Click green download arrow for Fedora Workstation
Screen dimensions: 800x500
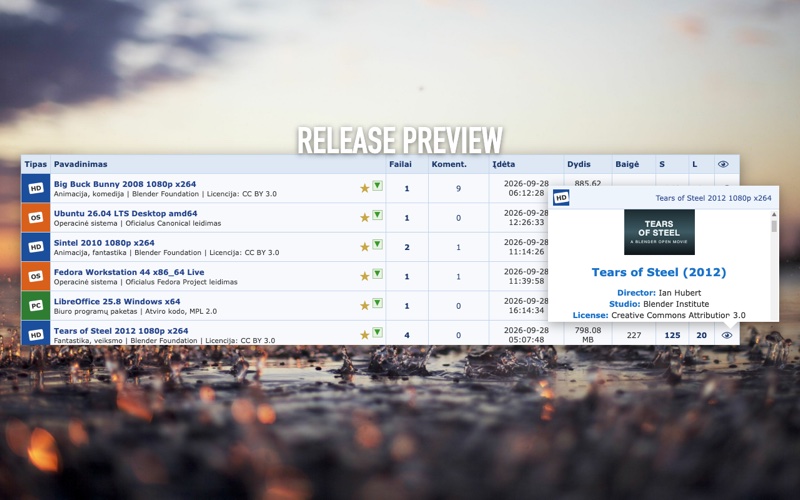point(378,273)
